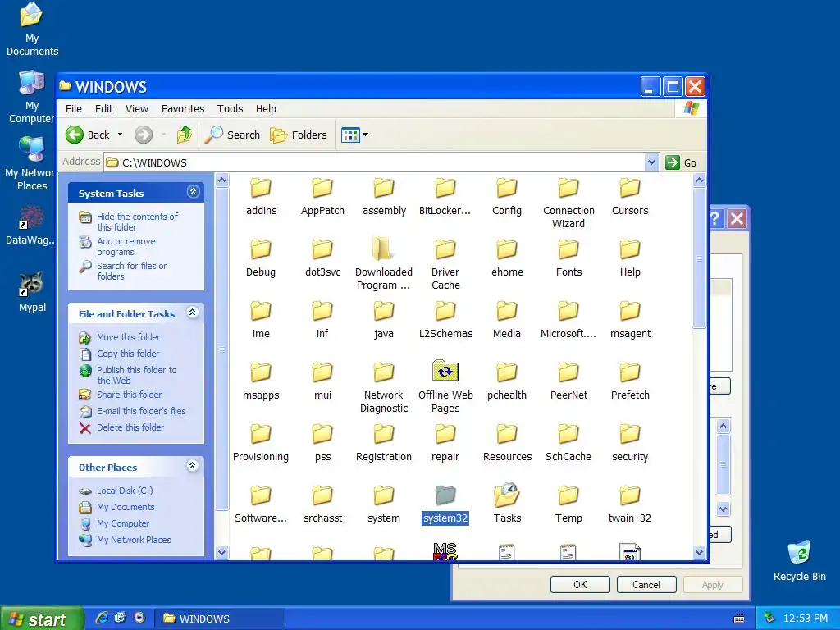Click the Help question mark in dialog

[x=715, y=218]
